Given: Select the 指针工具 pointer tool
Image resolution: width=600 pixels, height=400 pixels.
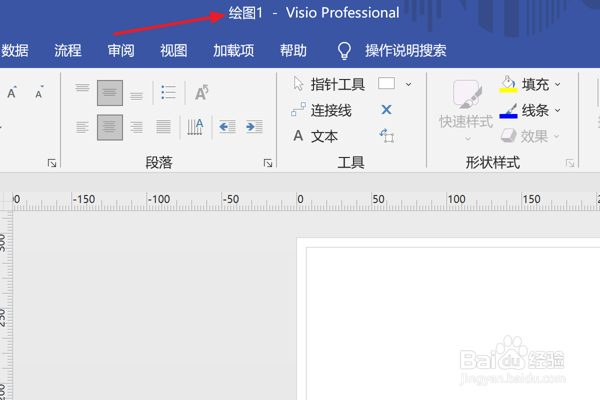Looking at the screenshot, I should (x=329, y=84).
